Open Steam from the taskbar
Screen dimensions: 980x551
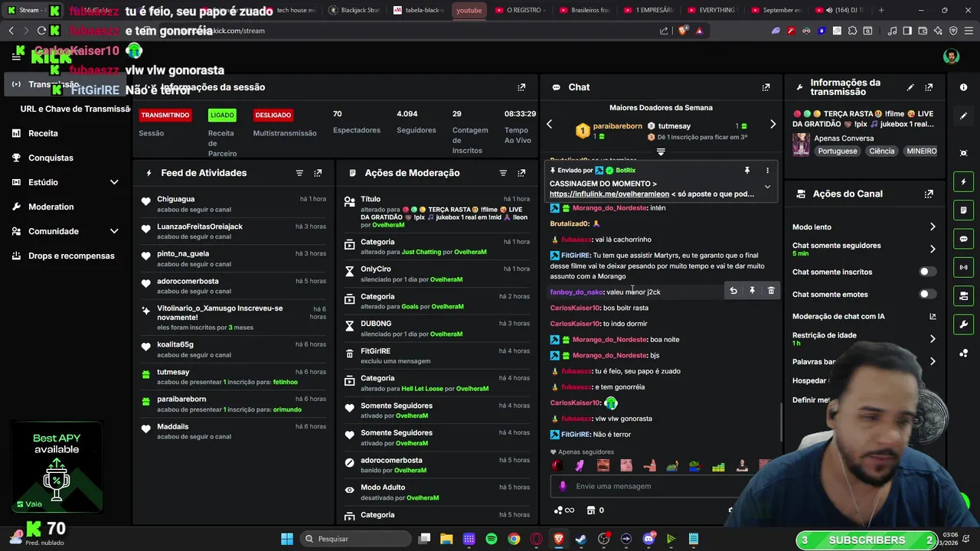tap(581, 539)
